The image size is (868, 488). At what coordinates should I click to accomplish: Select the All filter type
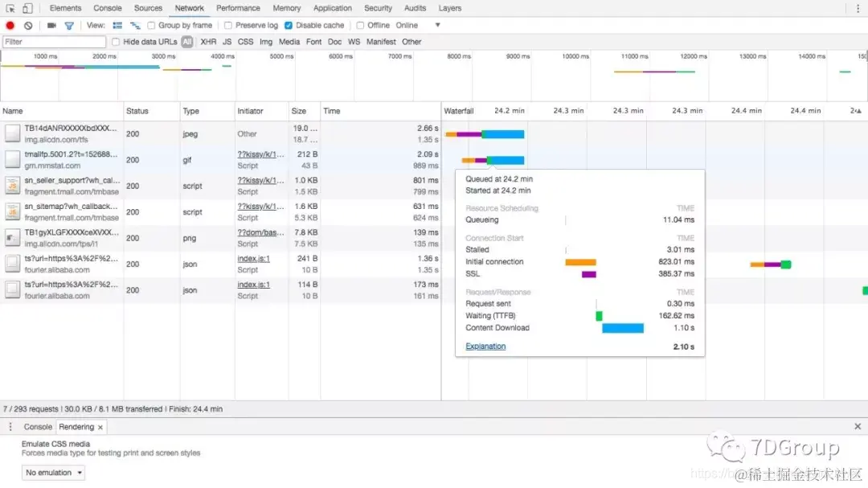187,42
